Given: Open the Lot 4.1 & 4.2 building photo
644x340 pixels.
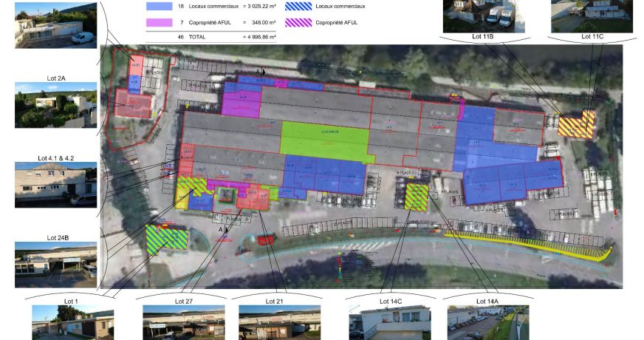Looking at the screenshot, I should (x=56, y=185).
